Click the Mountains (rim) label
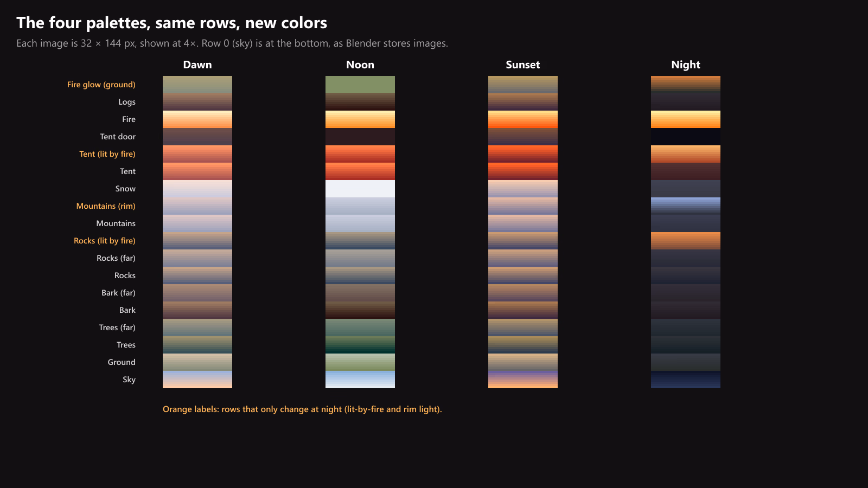 pyautogui.click(x=106, y=206)
